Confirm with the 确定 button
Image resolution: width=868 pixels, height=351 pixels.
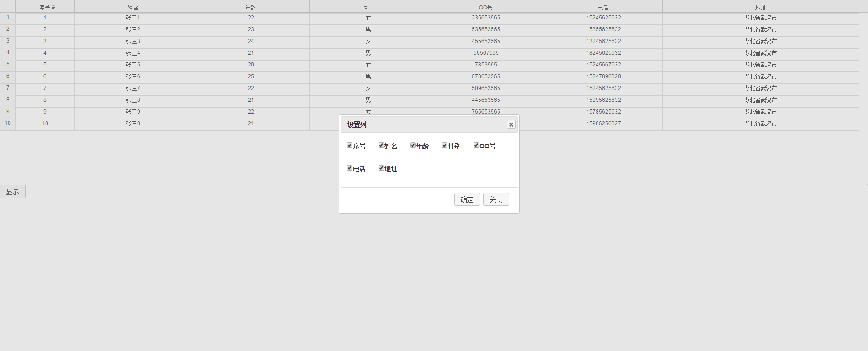(x=467, y=199)
